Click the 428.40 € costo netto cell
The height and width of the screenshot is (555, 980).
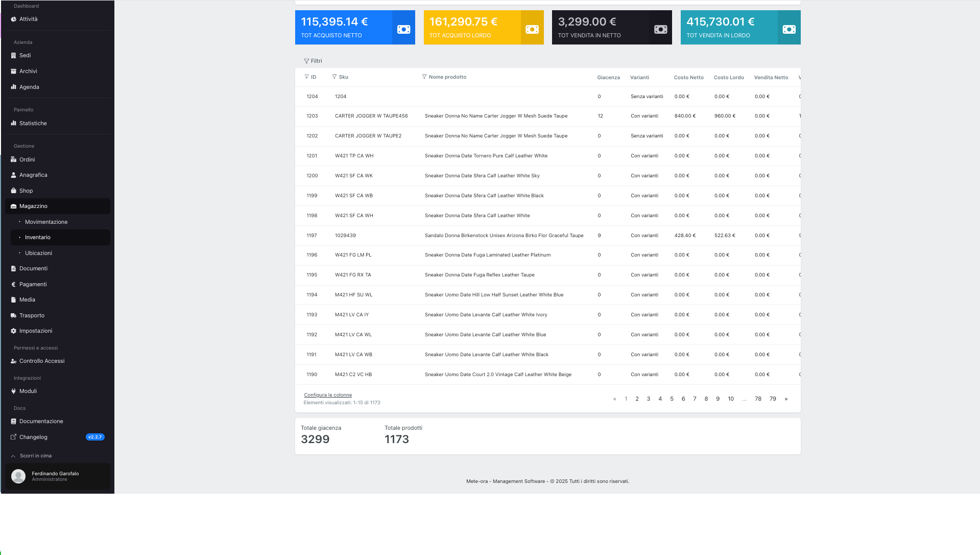(x=685, y=236)
